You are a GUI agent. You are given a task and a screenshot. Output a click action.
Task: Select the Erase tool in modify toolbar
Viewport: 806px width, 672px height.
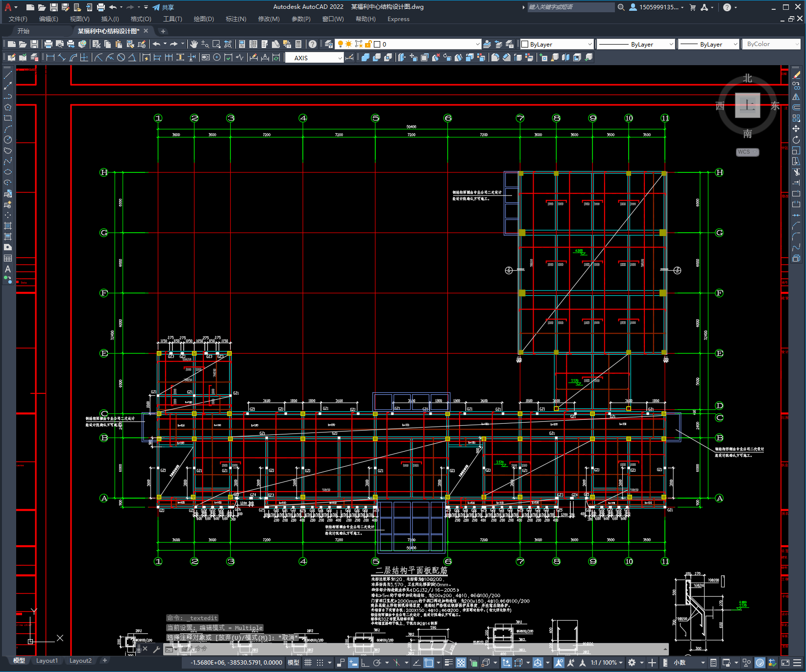pyautogui.click(x=796, y=75)
